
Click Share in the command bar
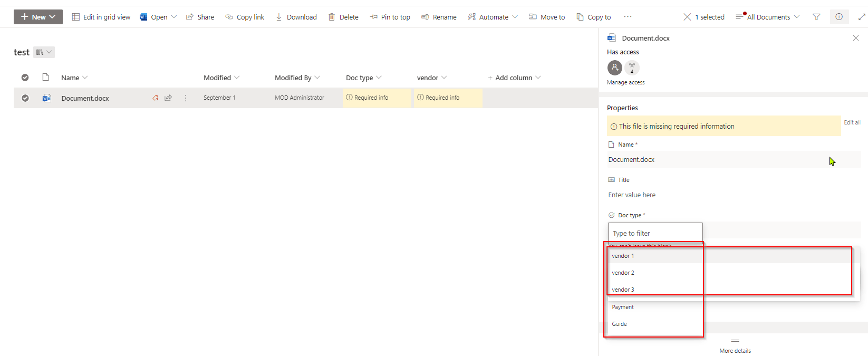[x=200, y=17]
